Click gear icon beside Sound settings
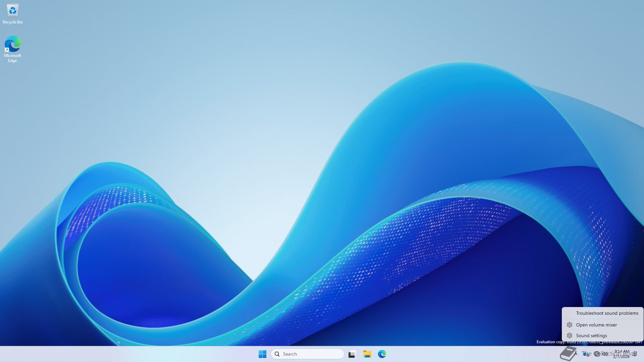 (570, 336)
